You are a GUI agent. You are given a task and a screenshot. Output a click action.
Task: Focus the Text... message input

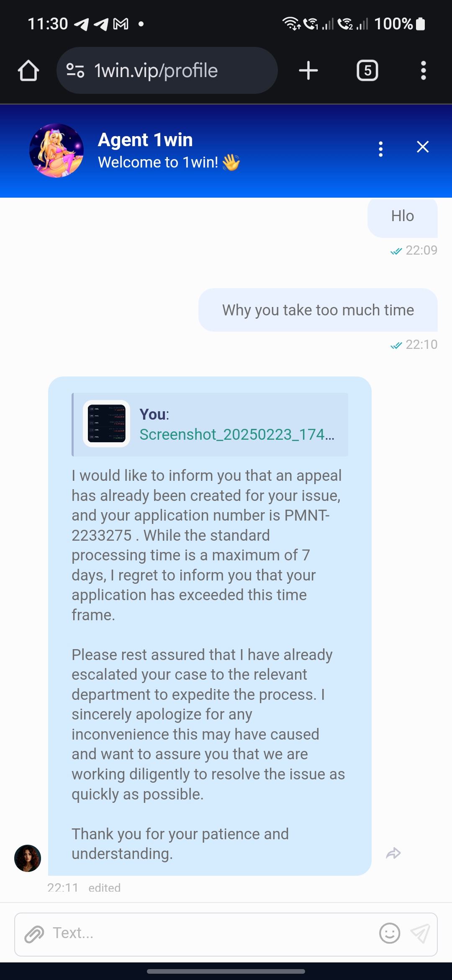209,934
